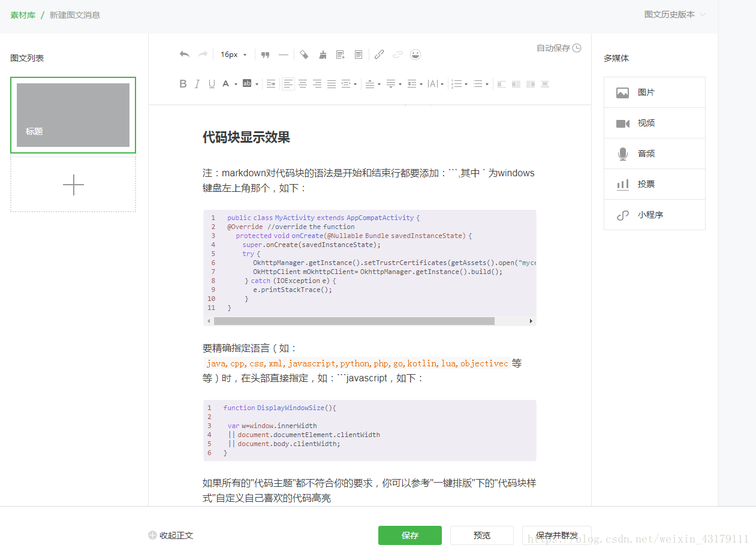The width and height of the screenshot is (756, 551).
Task: Toggle italic formatting
Action: pyautogui.click(x=197, y=84)
